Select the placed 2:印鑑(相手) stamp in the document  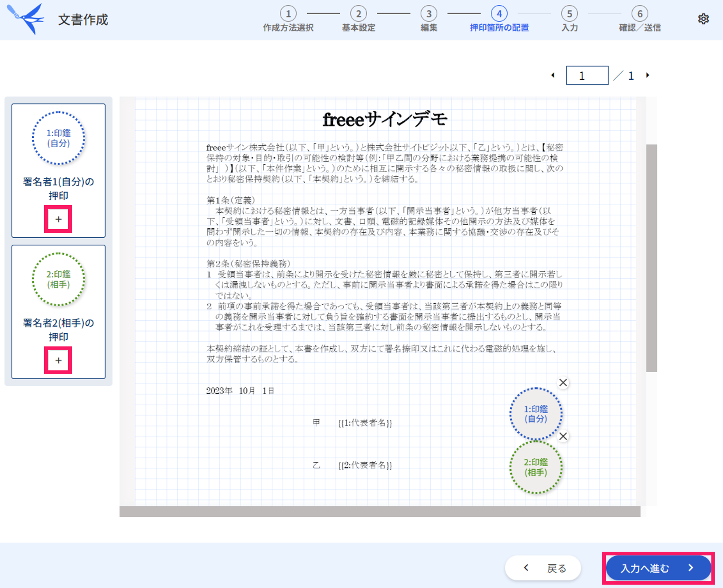tap(536, 467)
